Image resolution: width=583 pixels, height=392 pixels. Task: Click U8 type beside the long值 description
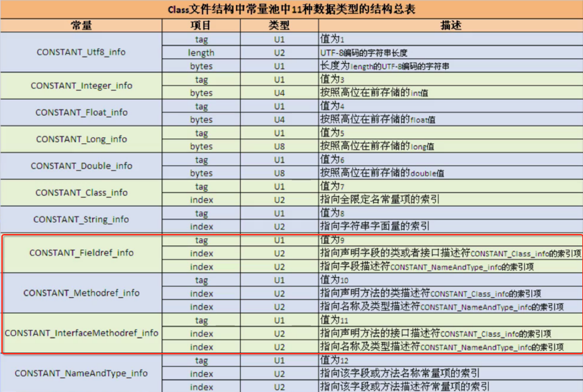[279, 147]
